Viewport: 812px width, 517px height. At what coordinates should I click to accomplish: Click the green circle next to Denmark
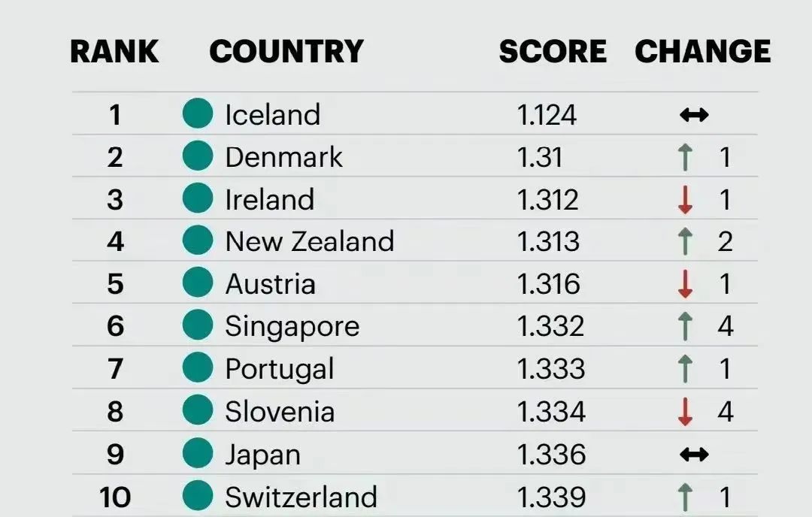click(x=198, y=156)
